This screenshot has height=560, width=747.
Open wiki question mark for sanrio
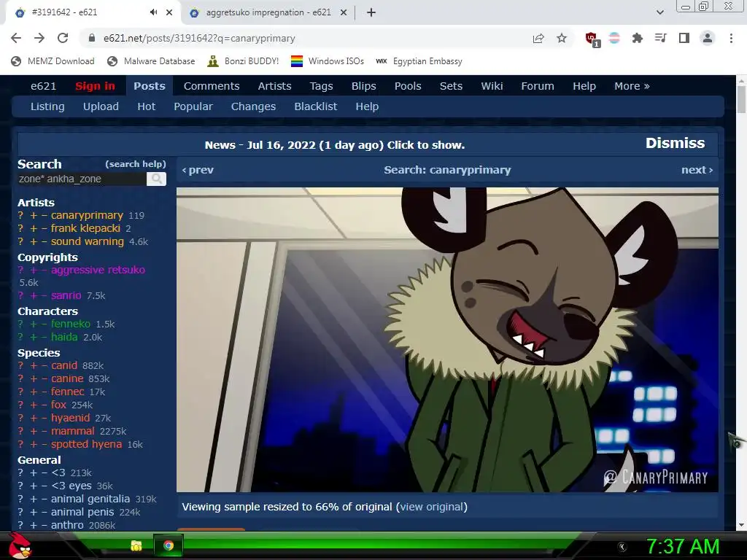click(20, 296)
